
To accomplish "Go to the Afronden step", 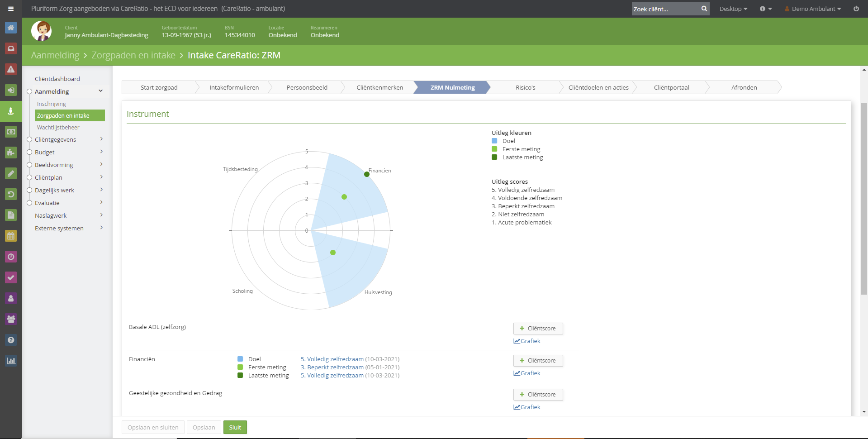I will (744, 87).
